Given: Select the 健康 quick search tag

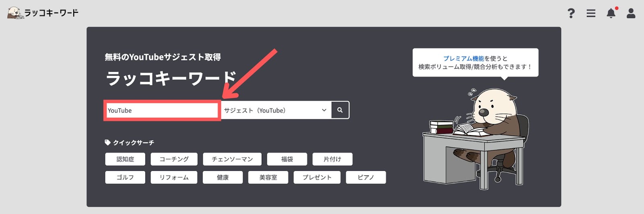Looking at the screenshot, I should click(223, 177).
